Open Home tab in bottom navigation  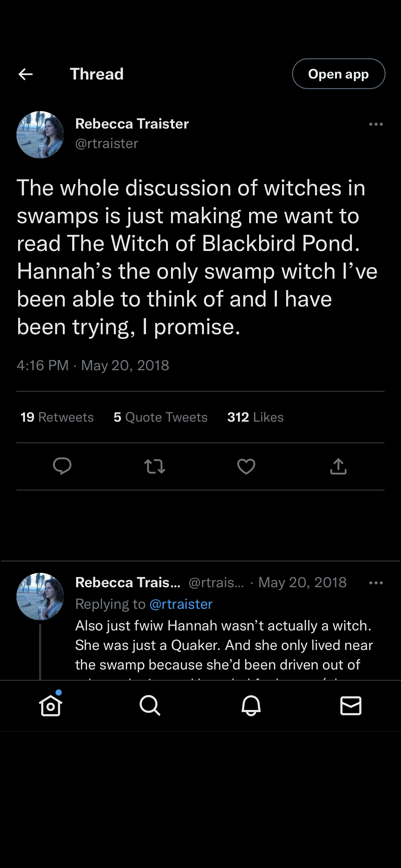51,706
